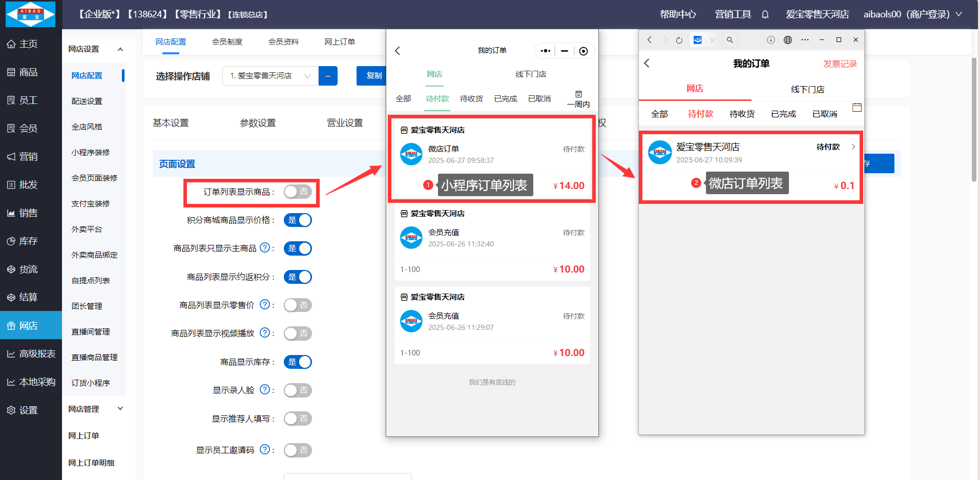Toggle 积分商城商品显示价格 switch
Image resolution: width=980 pixels, height=480 pixels.
(x=298, y=220)
